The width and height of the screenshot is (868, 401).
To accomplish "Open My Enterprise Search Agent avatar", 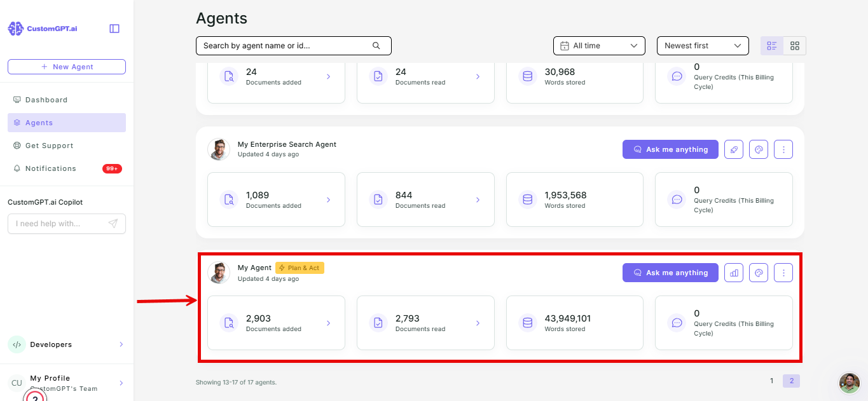I will pos(219,149).
